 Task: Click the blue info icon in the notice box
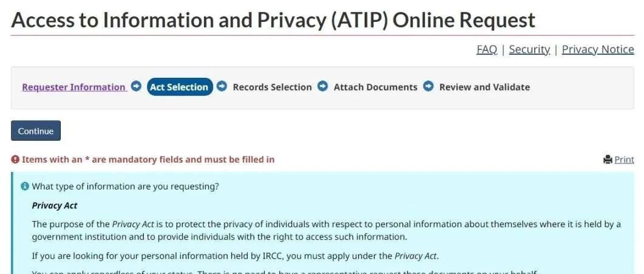coord(25,187)
